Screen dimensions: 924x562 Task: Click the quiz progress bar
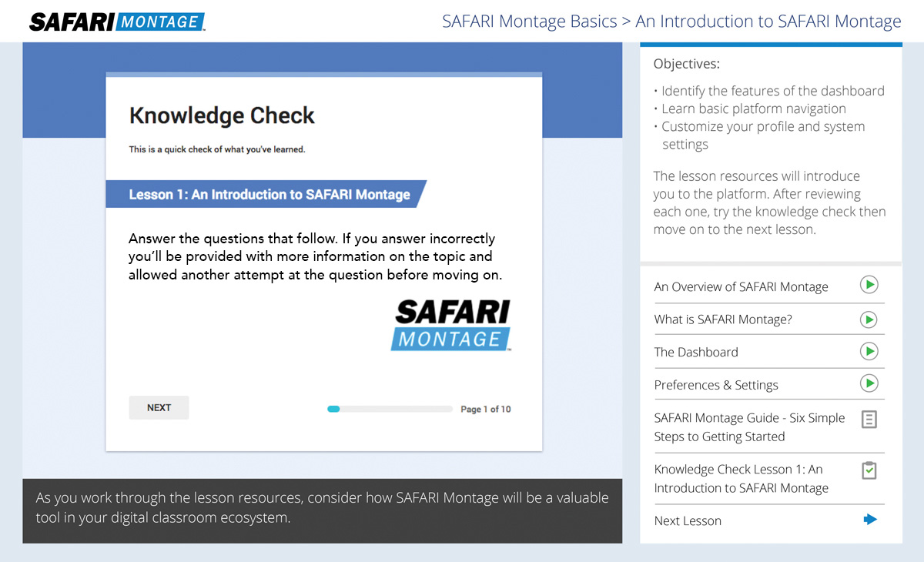pos(390,409)
